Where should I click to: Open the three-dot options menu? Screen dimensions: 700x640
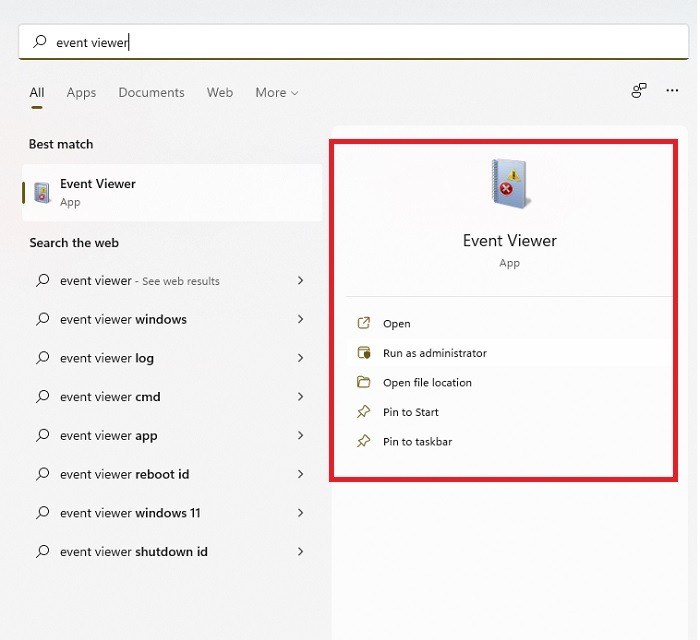[x=672, y=91]
